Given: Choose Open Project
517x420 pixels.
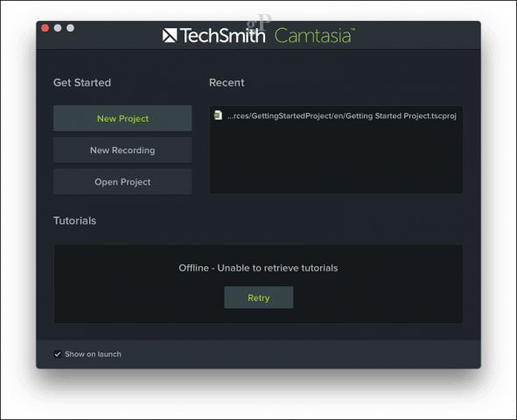Looking at the screenshot, I should click(x=122, y=182).
